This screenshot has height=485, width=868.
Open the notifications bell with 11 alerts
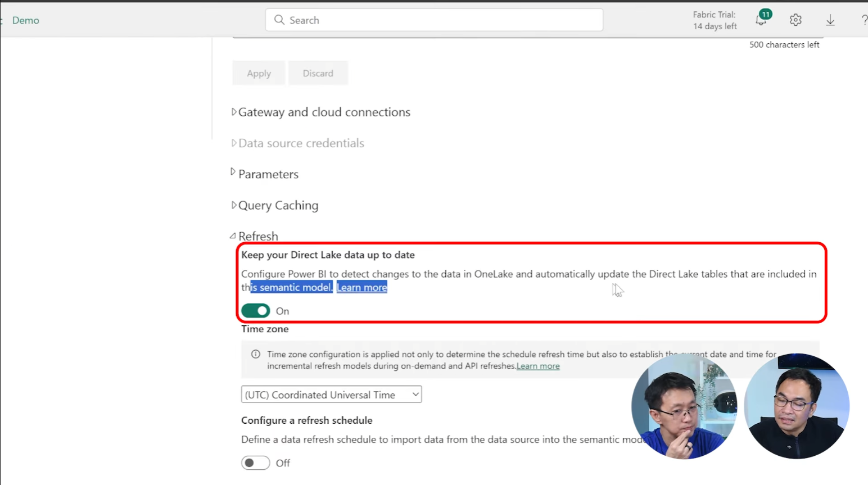[x=761, y=20]
